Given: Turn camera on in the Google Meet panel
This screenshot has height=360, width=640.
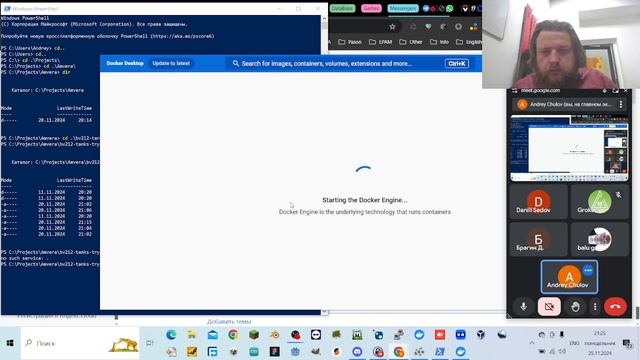Looking at the screenshot, I should pos(549,306).
